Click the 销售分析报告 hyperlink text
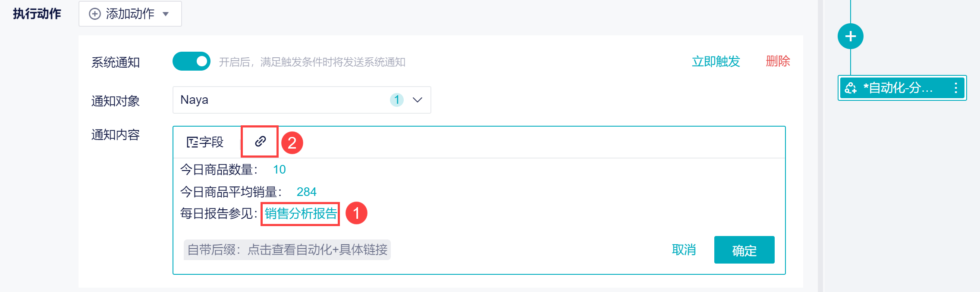The image size is (980, 292). coord(301,214)
